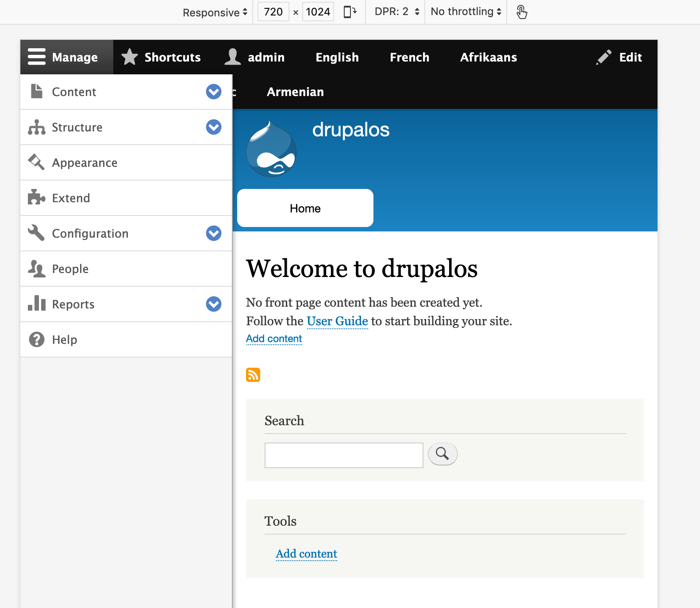Click the Tools block heading
The height and width of the screenshot is (608, 700).
pos(281,521)
